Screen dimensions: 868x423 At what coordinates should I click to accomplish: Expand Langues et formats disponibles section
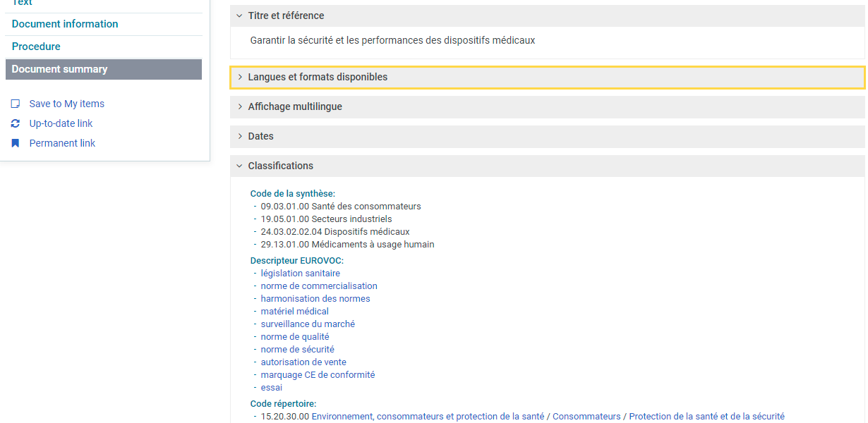pos(318,77)
